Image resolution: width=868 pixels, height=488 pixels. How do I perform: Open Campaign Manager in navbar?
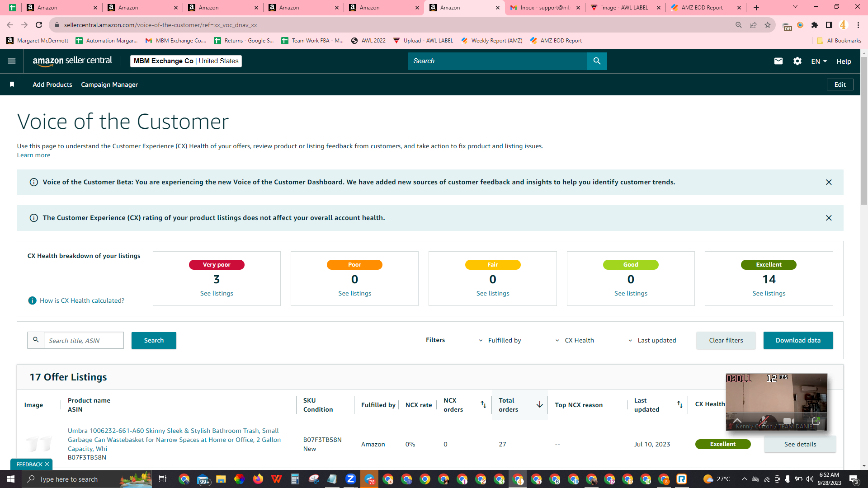109,84
